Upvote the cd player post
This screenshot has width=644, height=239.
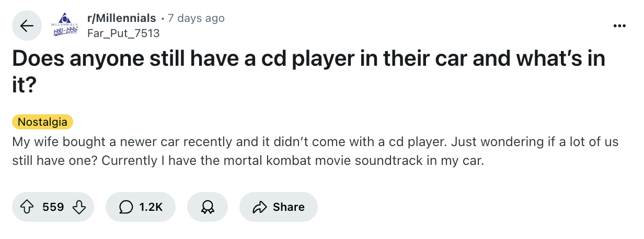27,207
